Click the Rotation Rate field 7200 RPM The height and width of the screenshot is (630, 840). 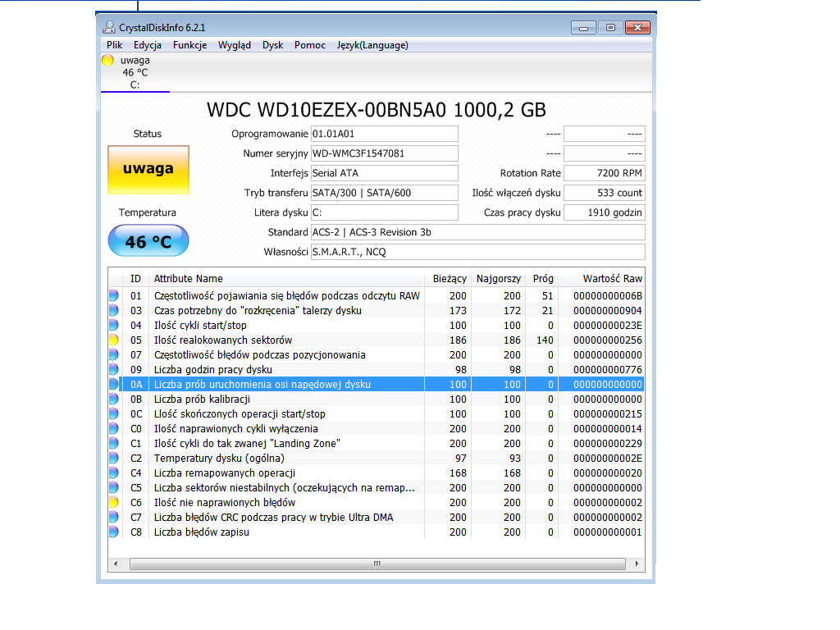point(605,173)
